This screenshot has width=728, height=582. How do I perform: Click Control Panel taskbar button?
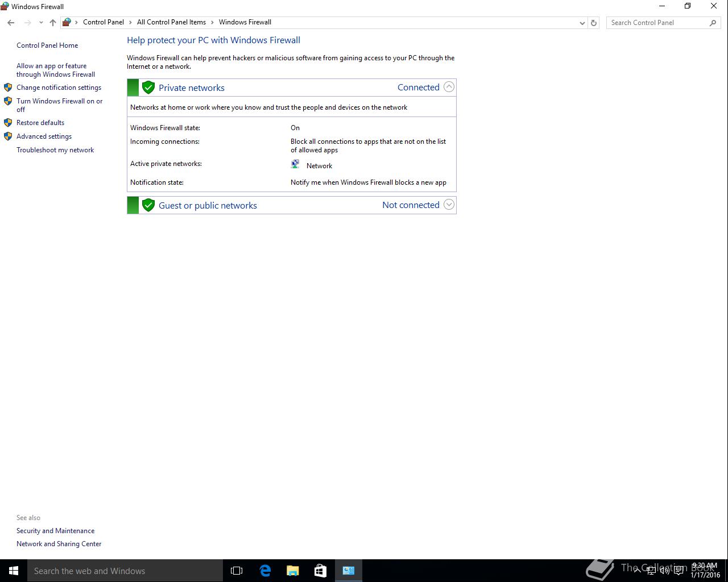[x=349, y=571]
